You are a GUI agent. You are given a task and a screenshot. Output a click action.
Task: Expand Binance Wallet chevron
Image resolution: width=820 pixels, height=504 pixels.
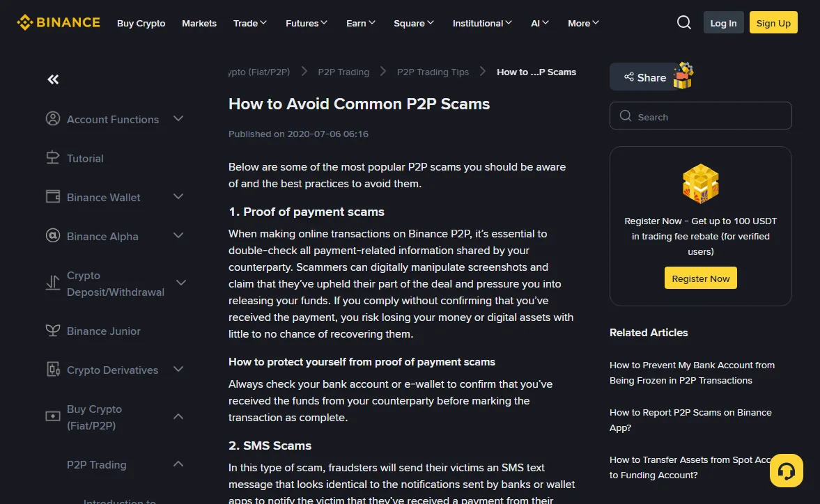[x=178, y=196]
